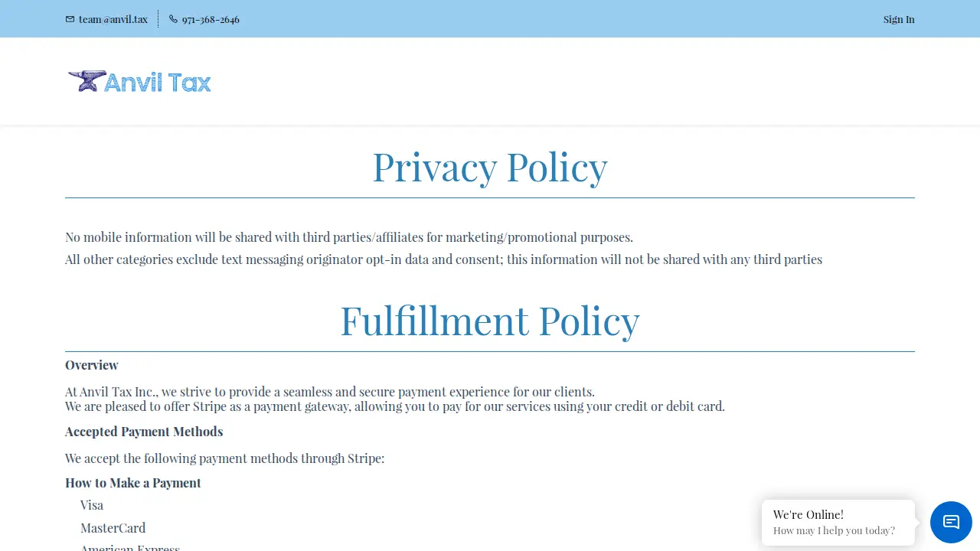Image resolution: width=980 pixels, height=551 pixels.
Task: Click the Fulfillment Policy heading
Action: click(x=490, y=320)
